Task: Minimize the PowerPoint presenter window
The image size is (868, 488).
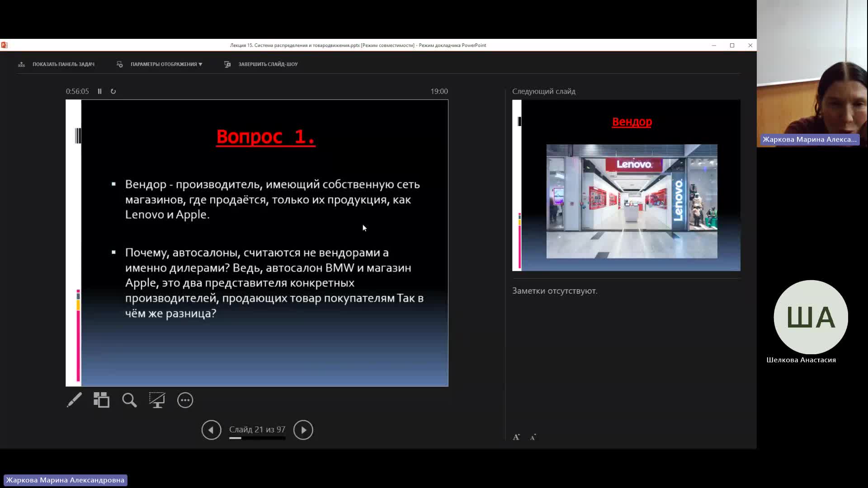Action: coord(714,45)
